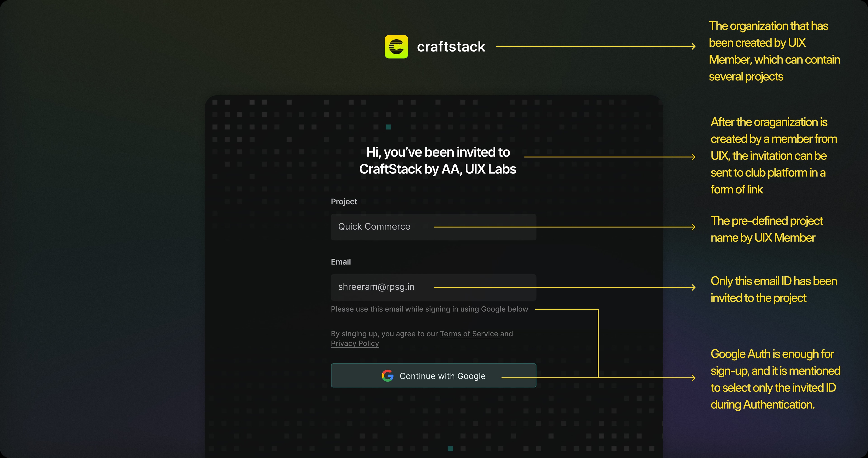The width and height of the screenshot is (868, 458).
Task: Click the yellow craftstack logo icon
Action: tap(396, 47)
